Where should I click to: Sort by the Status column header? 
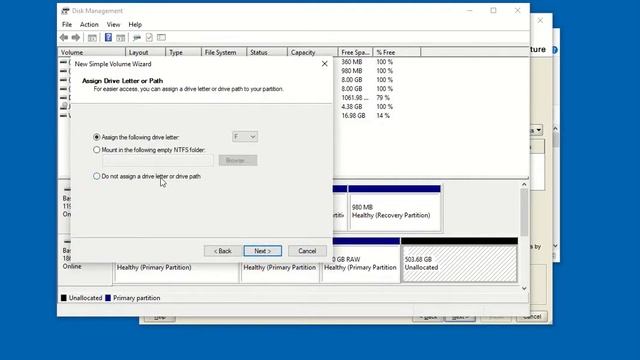(267, 52)
